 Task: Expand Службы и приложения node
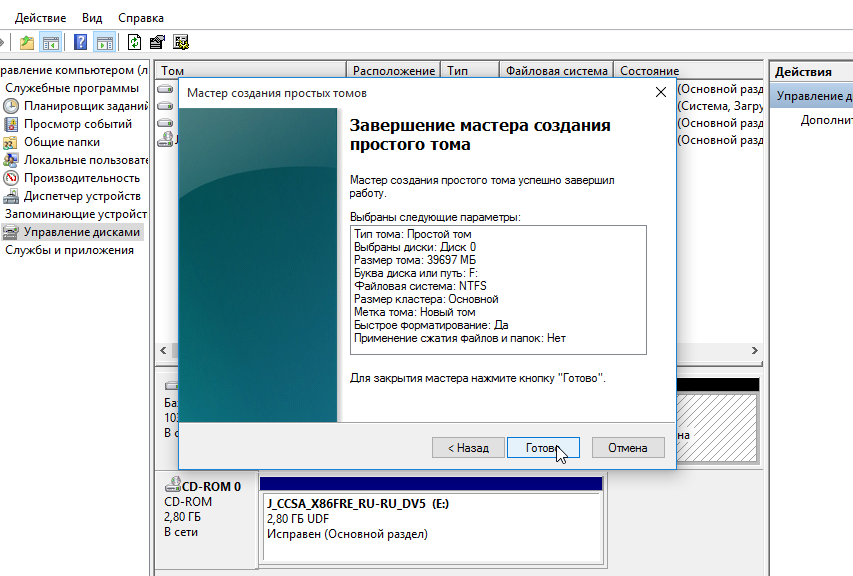[x=69, y=250]
